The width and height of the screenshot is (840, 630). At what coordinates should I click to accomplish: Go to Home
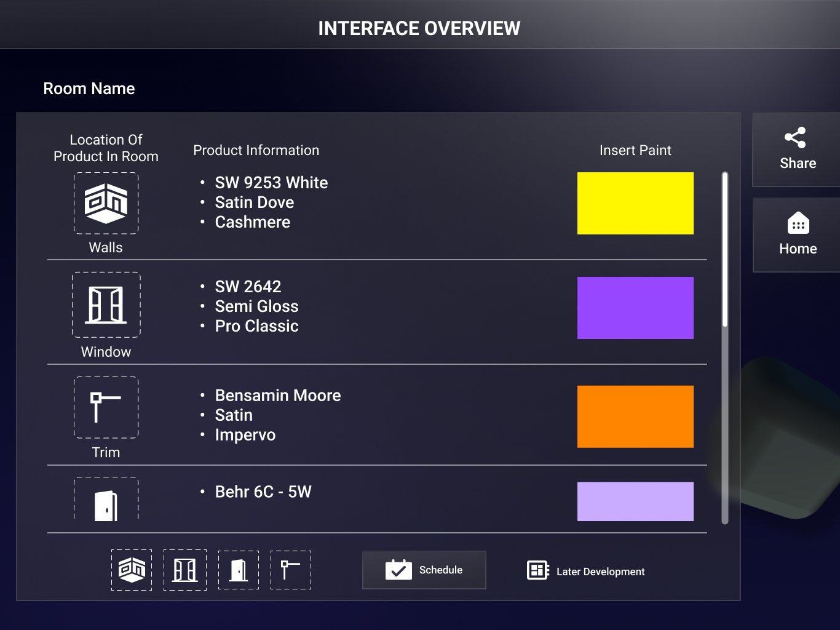pyautogui.click(x=797, y=235)
